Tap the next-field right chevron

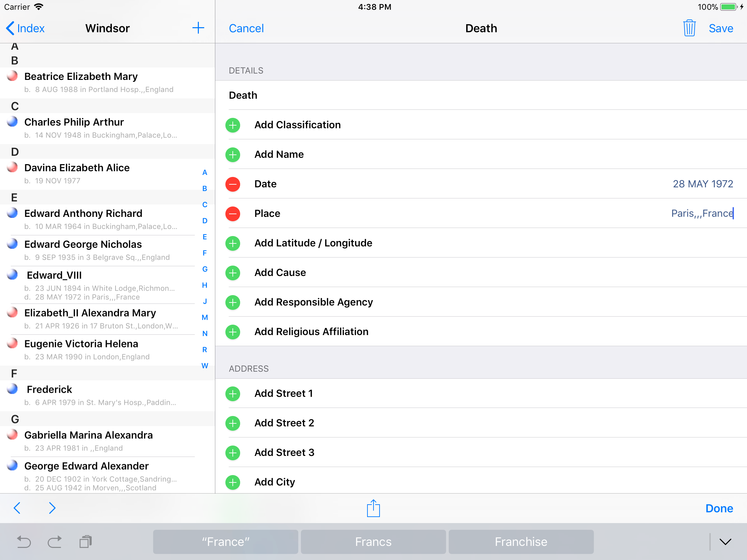pyautogui.click(x=52, y=508)
